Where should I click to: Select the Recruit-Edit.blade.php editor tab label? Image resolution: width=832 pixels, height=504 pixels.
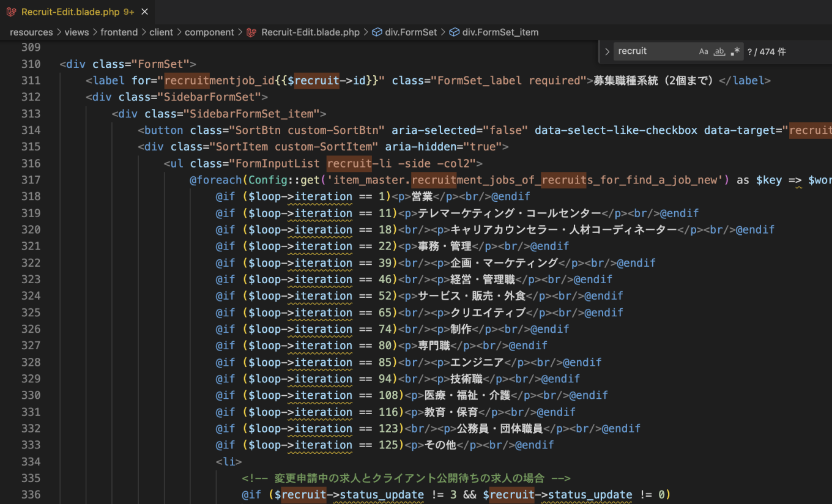pos(69,12)
